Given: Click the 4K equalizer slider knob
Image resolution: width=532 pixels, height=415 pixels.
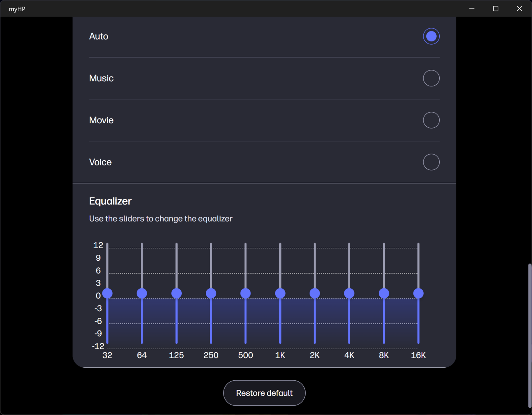Looking at the screenshot, I should (349, 293).
